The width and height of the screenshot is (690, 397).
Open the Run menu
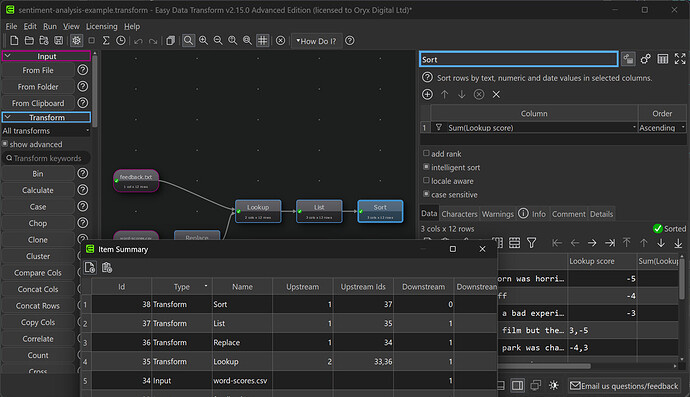tap(50, 26)
